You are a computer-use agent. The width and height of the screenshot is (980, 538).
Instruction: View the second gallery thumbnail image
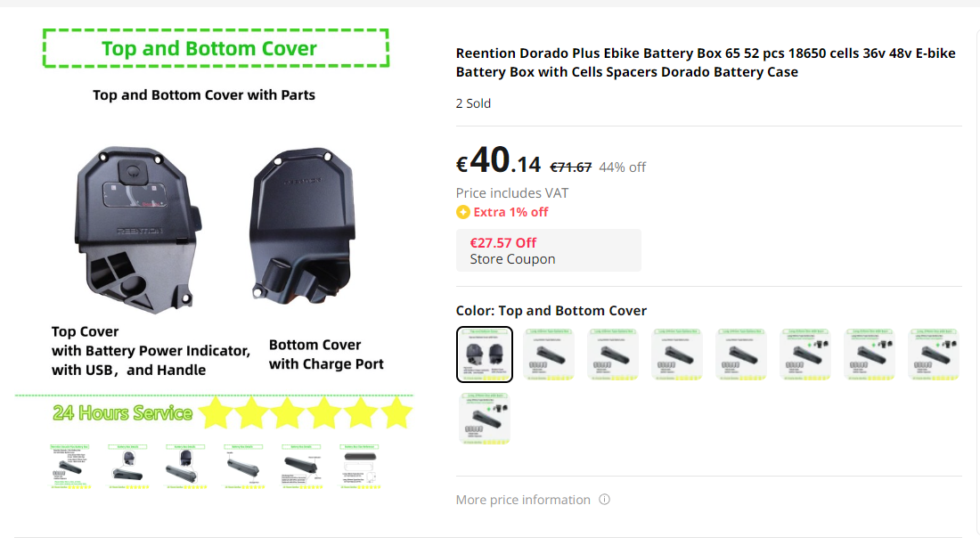[129, 465]
